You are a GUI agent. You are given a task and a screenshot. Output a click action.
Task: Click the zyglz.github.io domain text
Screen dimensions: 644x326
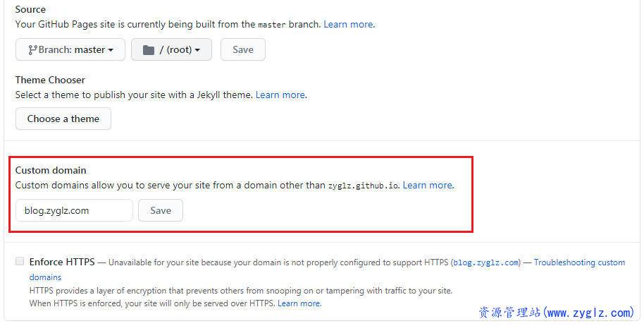[x=364, y=186]
